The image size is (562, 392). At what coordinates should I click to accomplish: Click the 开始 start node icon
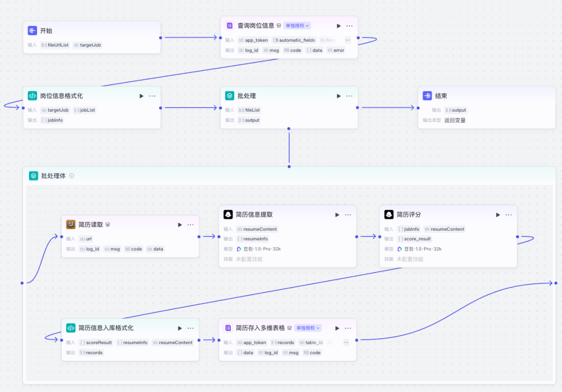click(32, 31)
